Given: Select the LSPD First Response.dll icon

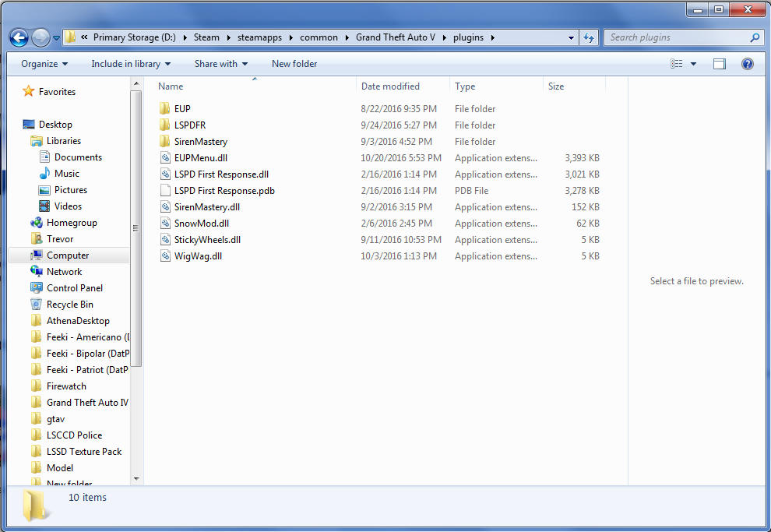Looking at the screenshot, I should [165, 174].
